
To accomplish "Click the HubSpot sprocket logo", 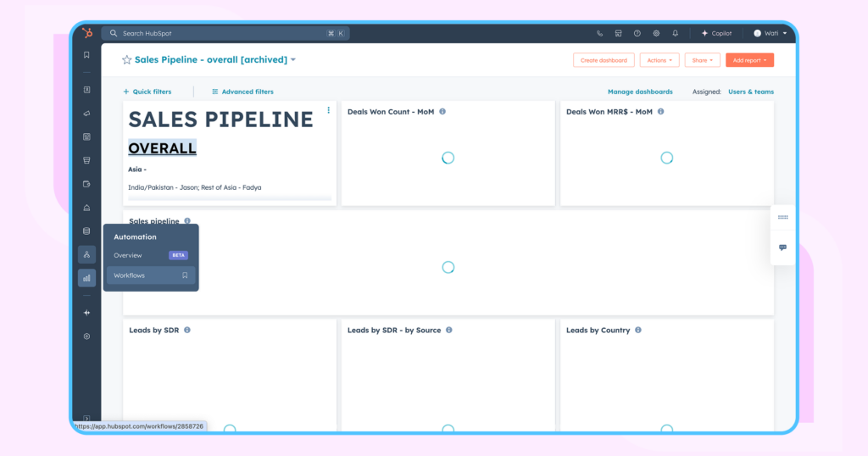I will coord(87,33).
